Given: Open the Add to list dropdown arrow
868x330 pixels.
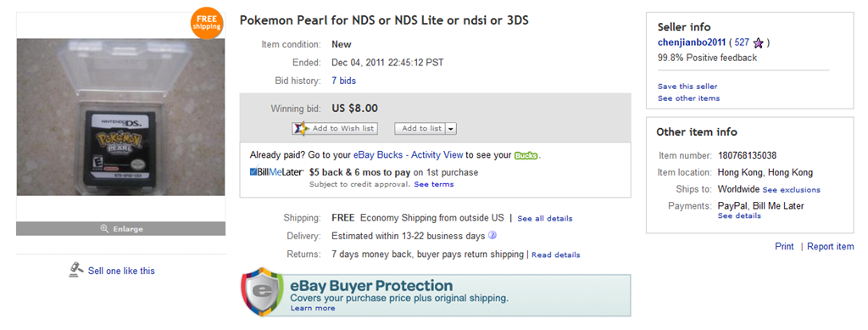Looking at the screenshot, I should point(451,128).
